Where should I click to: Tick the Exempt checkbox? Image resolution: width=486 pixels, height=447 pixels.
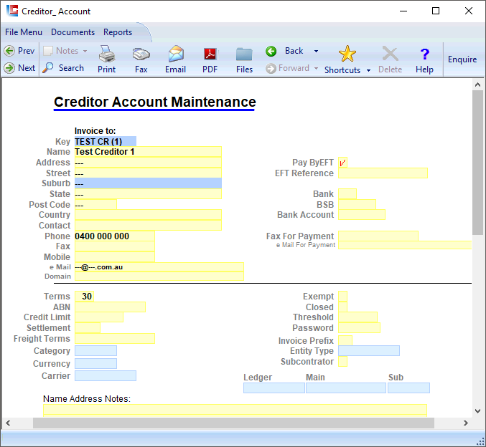pos(343,296)
